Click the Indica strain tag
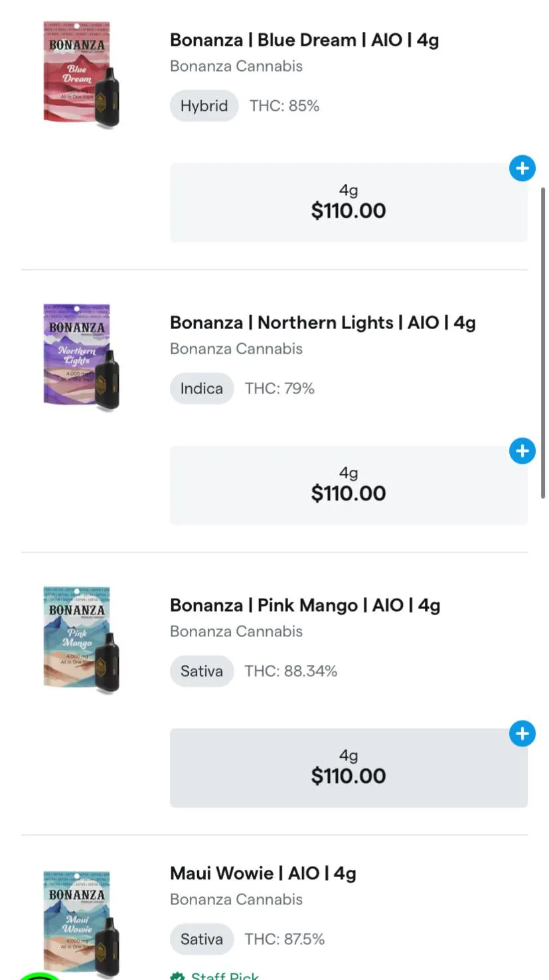 (x=201, y=389)
